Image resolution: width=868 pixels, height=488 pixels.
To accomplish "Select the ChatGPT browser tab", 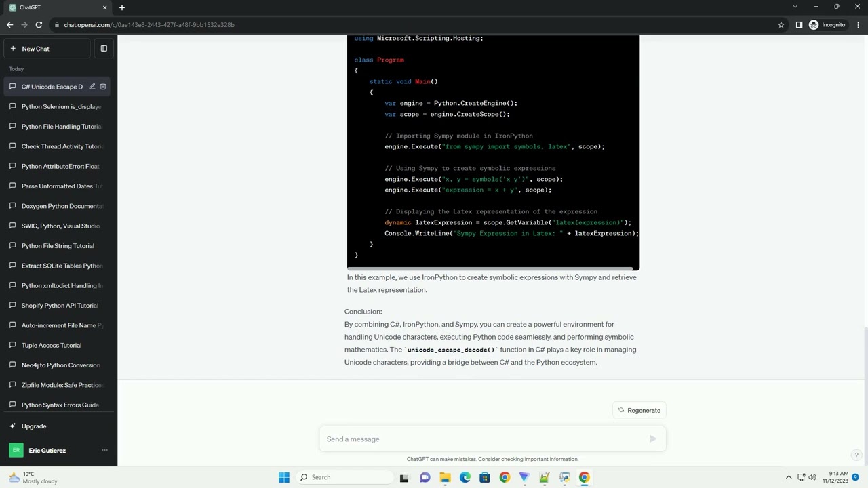I will (x=58, y=7).
